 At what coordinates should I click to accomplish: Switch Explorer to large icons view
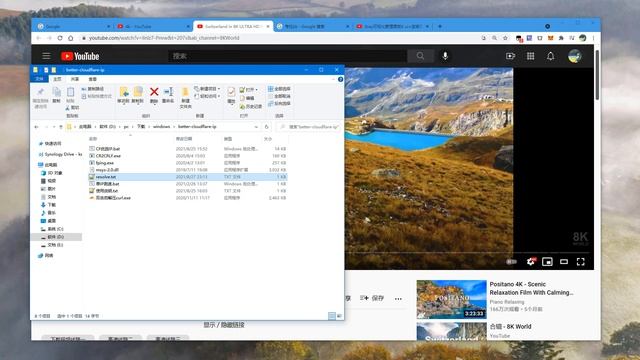coord(339,316)
